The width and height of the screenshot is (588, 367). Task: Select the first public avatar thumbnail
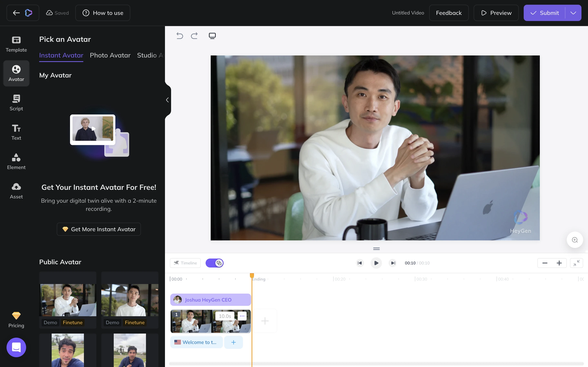68,300
